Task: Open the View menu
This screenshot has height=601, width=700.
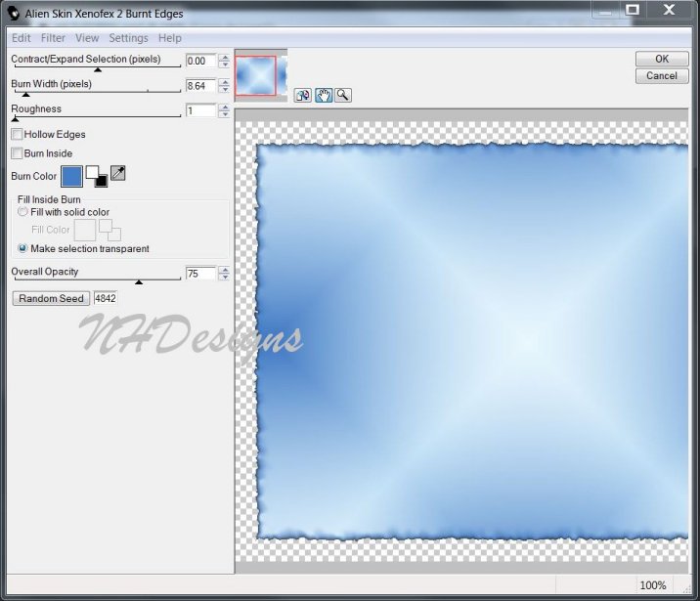Action: (x=87, y=38)
